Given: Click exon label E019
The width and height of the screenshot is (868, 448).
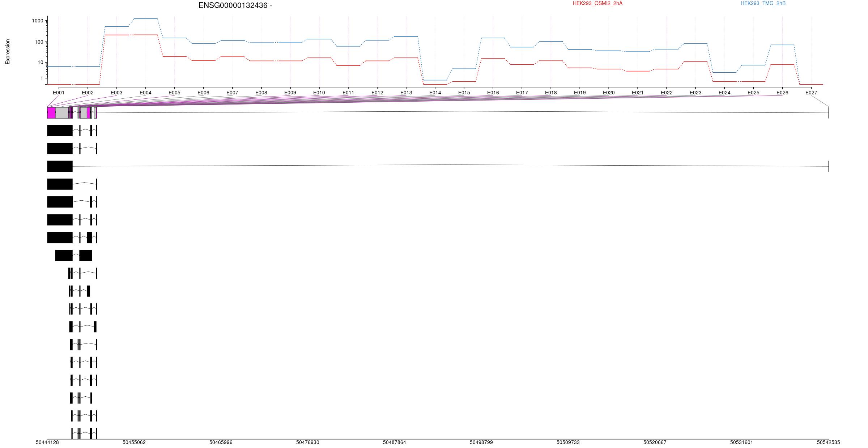Looking at the screenshot, I should [x=580, y=93].
